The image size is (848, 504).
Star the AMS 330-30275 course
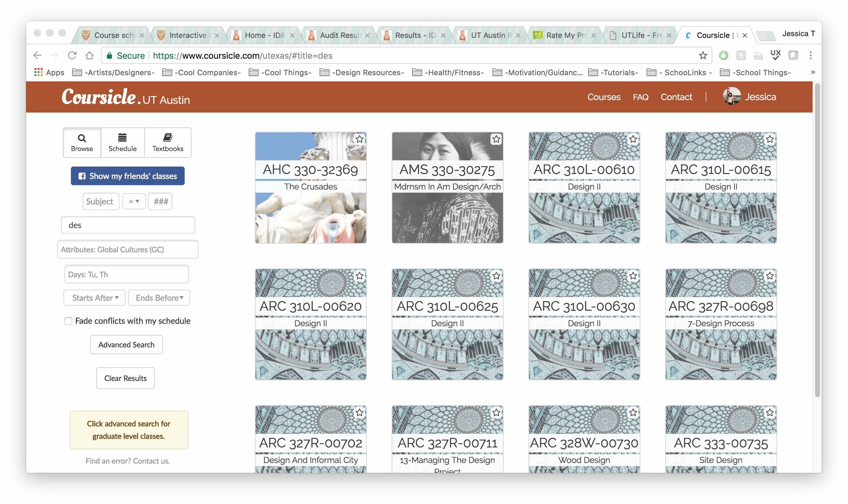pos(496,139)
